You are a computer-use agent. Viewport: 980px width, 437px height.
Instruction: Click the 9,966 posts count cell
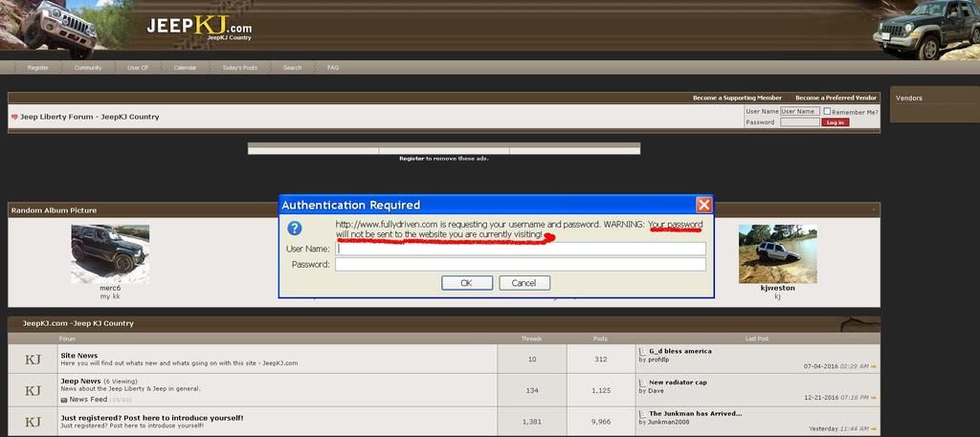point(600,422)
